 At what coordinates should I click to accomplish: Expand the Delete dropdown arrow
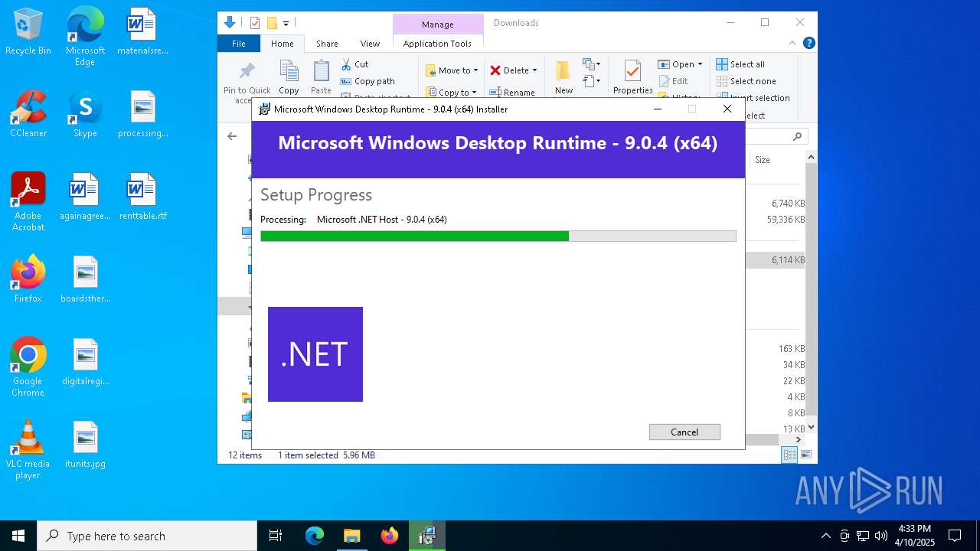coord(534,70)
